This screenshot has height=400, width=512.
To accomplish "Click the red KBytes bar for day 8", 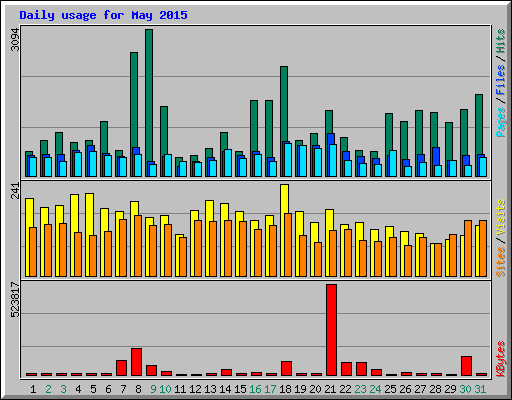I will coord(137,362).
